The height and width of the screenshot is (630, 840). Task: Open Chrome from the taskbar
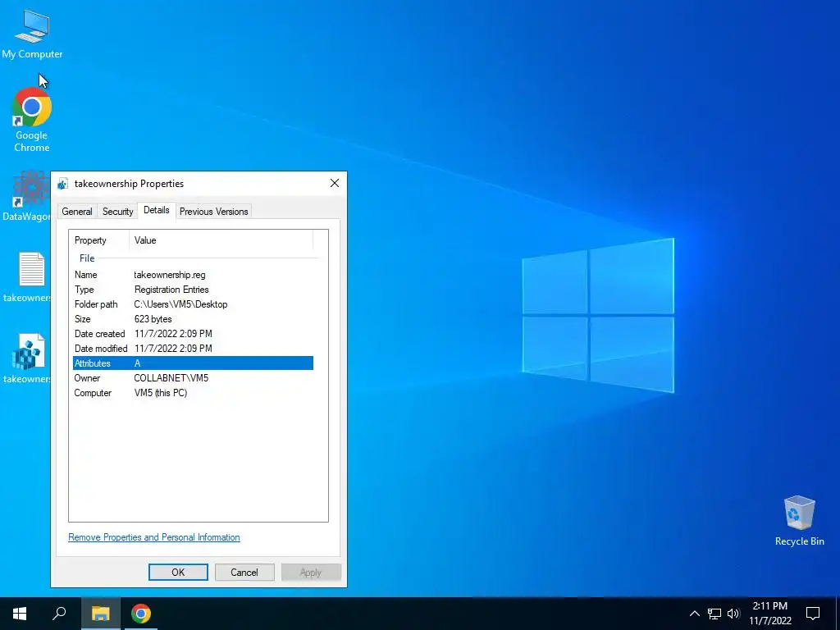click(x=141, y=614)
